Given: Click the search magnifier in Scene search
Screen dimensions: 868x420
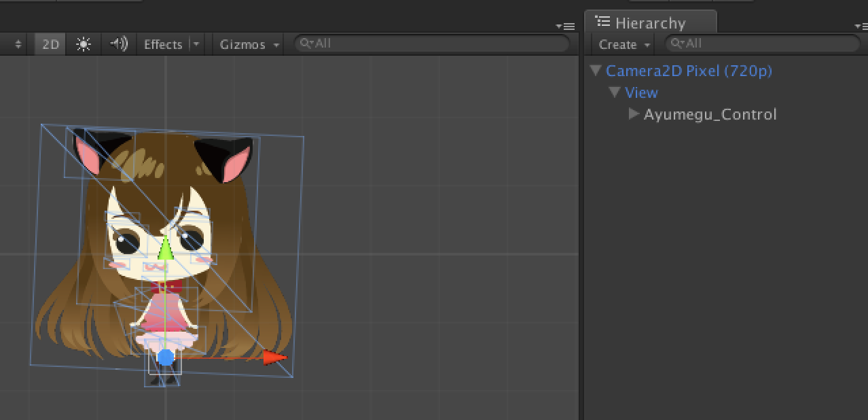Looking at the screenshot, I should [306, 43].
